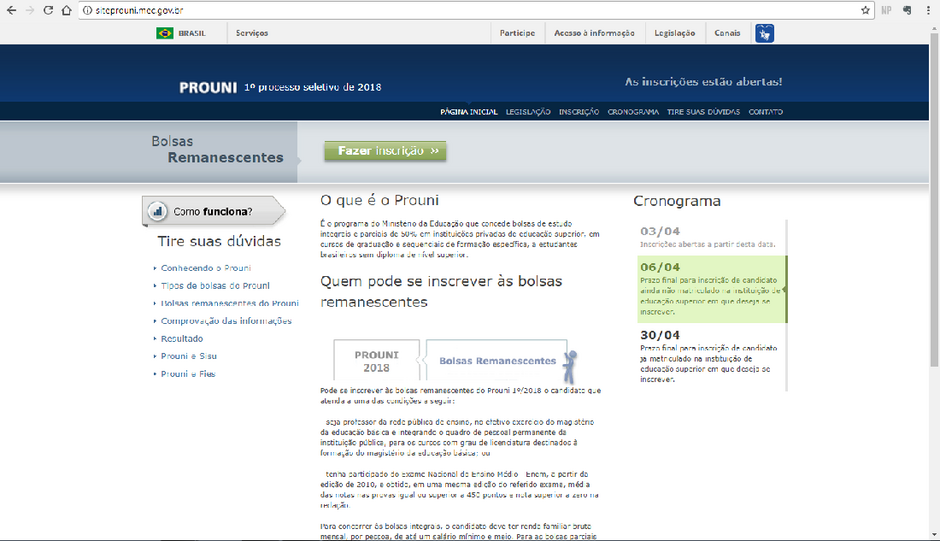Go to the Cronograma navigation tab
940x541 pixels.
tap(633, 112)
